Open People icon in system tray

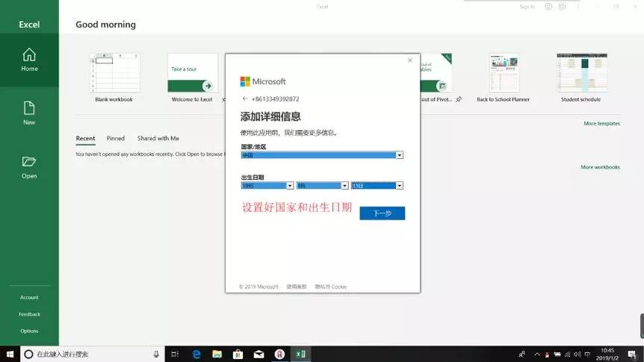[522, 354]
